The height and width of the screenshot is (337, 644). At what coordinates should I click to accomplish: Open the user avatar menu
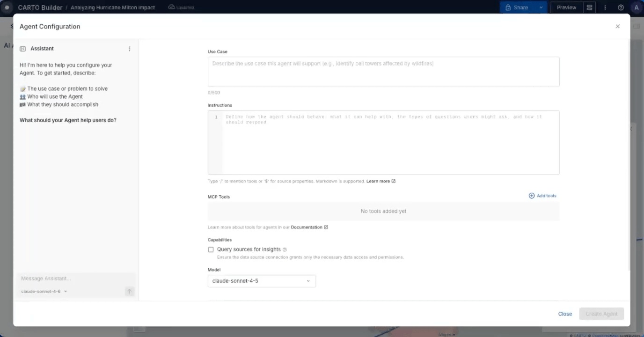636,7
